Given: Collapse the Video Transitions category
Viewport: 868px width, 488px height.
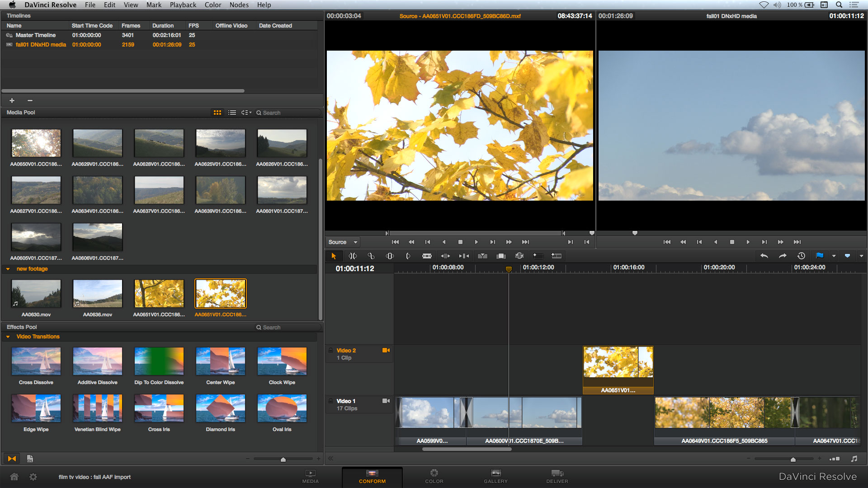Looking at the screenshot, I should coord(8,337).
